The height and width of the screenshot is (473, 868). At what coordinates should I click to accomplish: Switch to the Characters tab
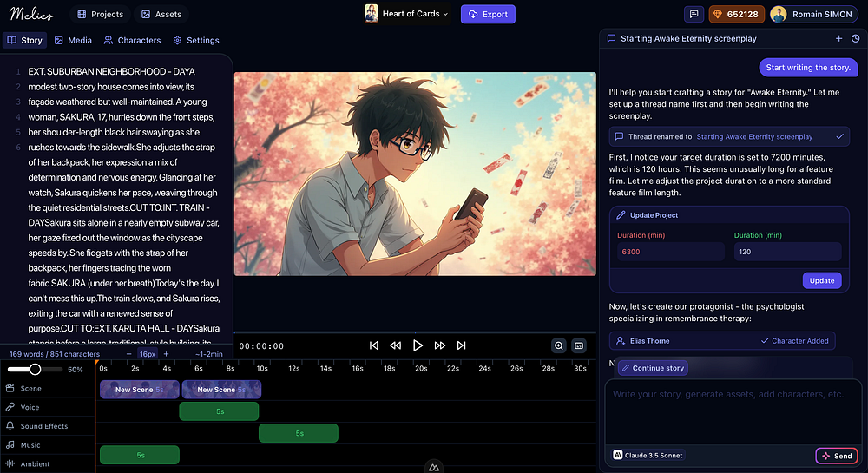[x=132, y=41]
